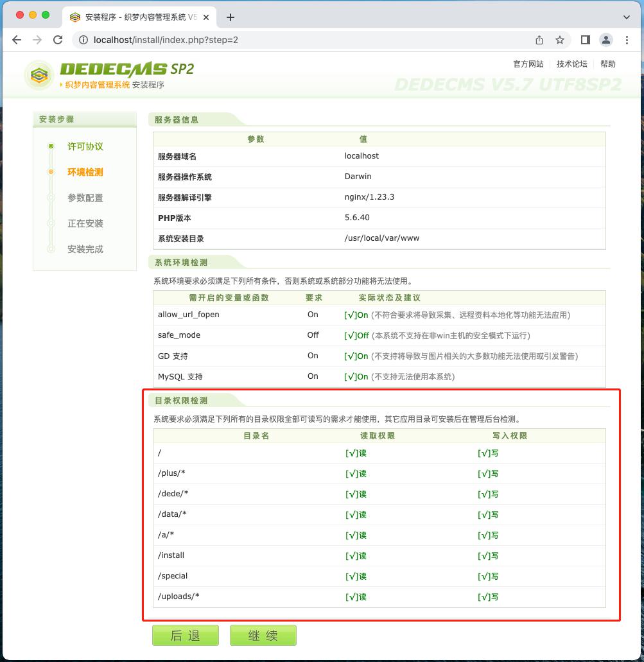This screenshot has height=662, width=644.
Task: Open the 官方网站 link
Action: pyautogui.click(x=528, y=64)
